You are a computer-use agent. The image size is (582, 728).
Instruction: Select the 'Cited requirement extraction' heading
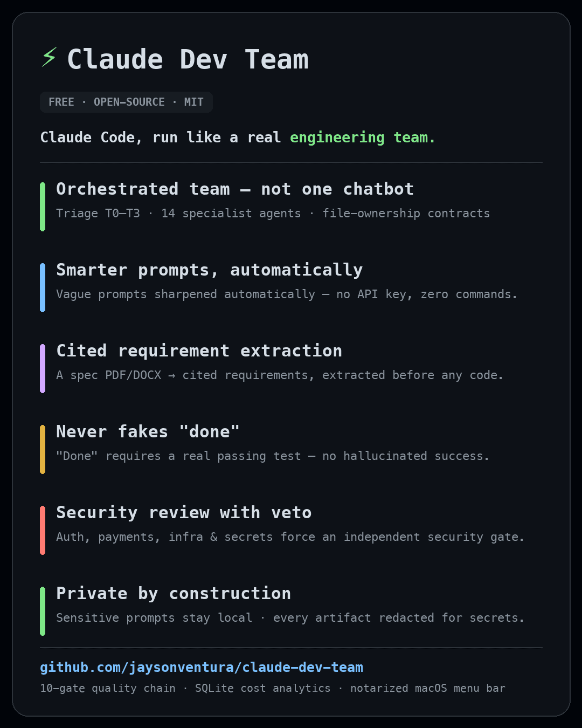(199, 351)
